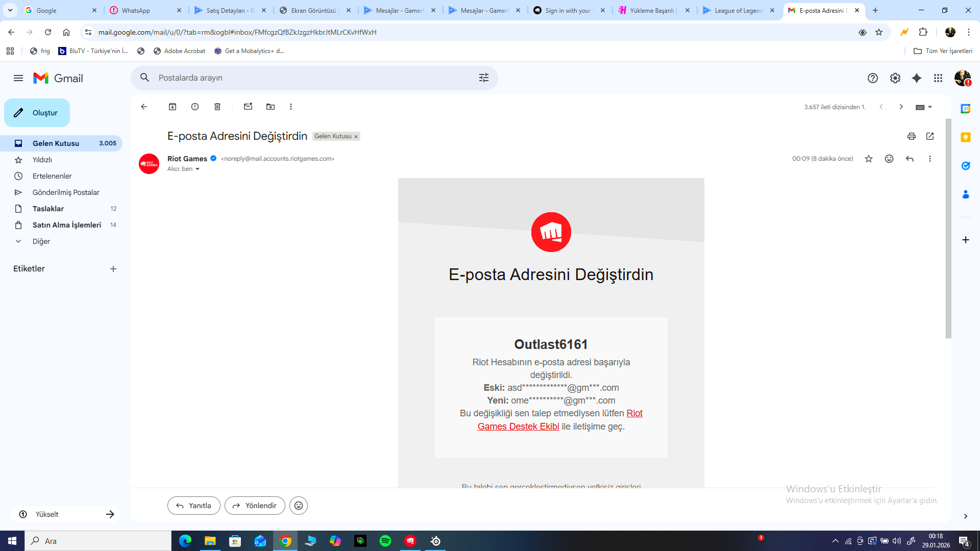This screenshot has height=551, width=980.
Task: Archive this email
Action: [173, 107]
